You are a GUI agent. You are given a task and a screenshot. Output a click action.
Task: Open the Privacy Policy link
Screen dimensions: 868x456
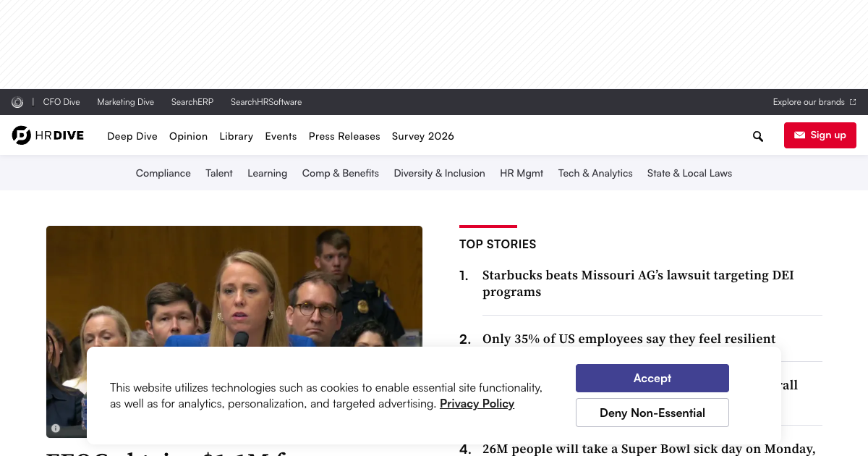(x=477, y=404)
